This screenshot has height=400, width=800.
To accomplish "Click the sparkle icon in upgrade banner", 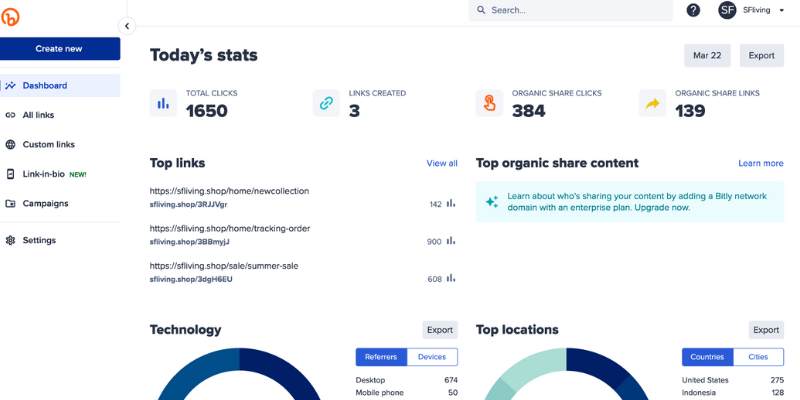I will point(491,202).
